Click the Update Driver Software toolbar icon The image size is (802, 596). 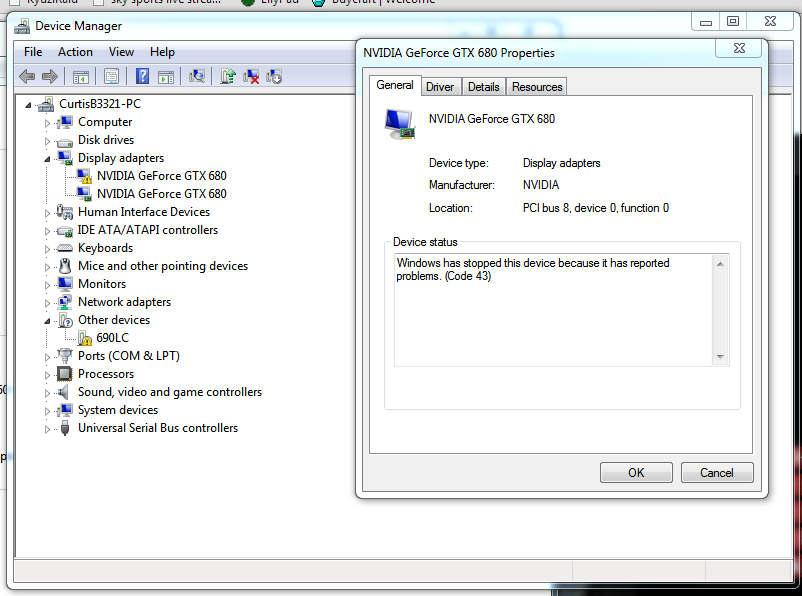pyautogui.click(x=228, y=76)
